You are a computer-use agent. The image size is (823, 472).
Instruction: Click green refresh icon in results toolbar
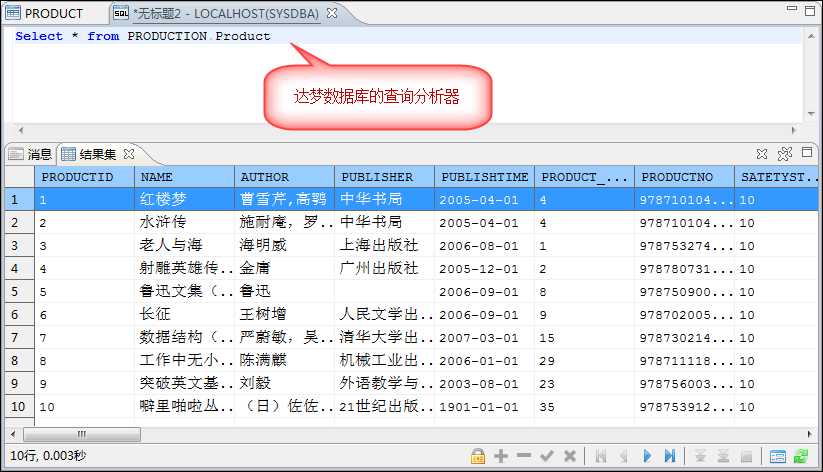point(800,456)
